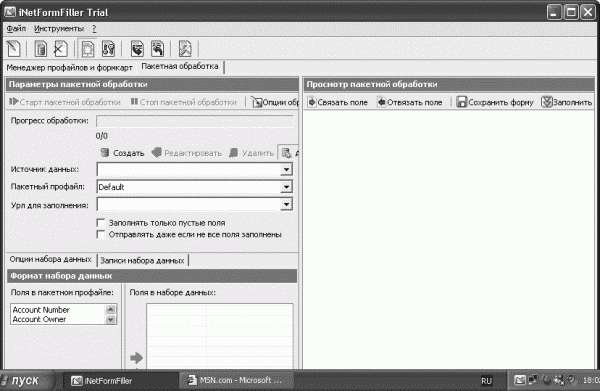Viewport: 600px width, 391px height.
Task: Click Сохранить форму save-form button
Action: (x=495, y=102)
